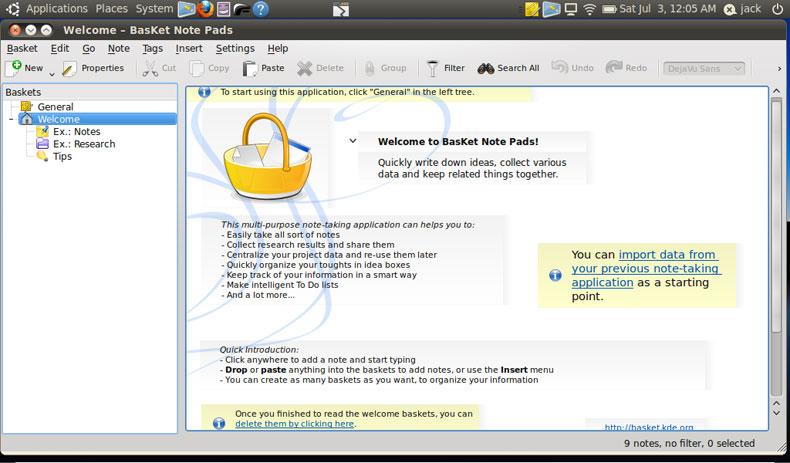Collapse the Welcome to BasKet Note Pads group

pos(353,141)
